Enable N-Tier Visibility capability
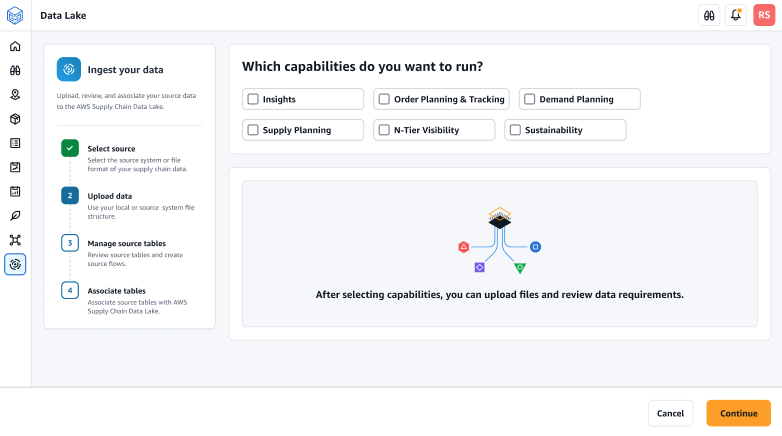782x436 pixels. pyautogui.click(x=384, y=130)
